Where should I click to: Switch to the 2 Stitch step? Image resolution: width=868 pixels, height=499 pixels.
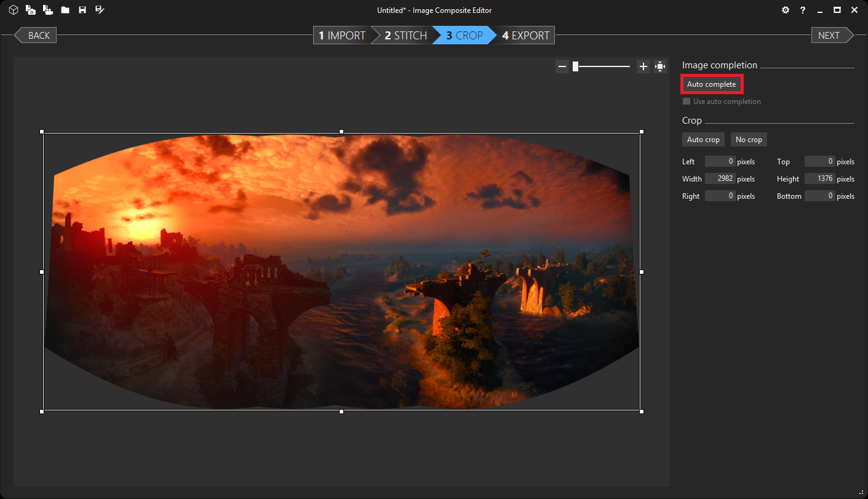[405, 35]
